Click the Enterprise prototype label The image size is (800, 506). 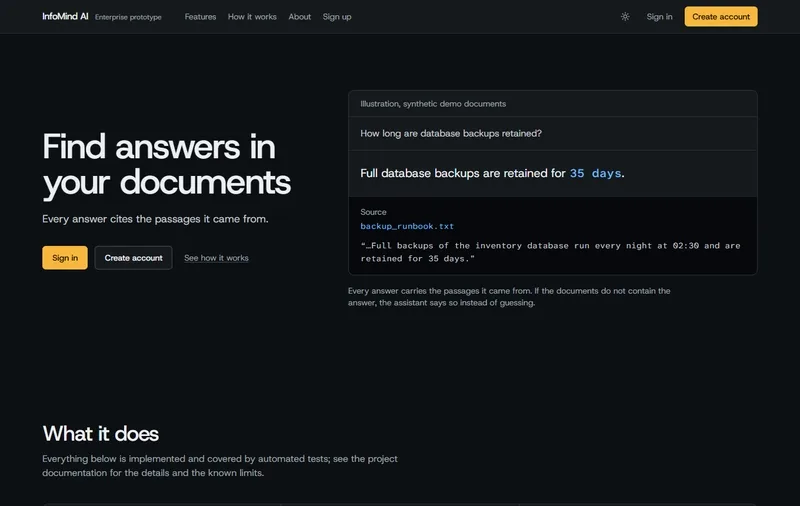click(128, 17)
